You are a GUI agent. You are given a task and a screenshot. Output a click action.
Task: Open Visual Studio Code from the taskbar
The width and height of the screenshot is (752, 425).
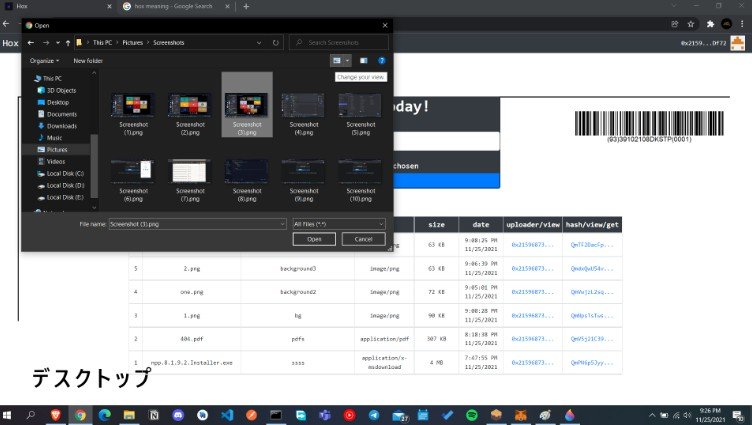click(227, 415)
